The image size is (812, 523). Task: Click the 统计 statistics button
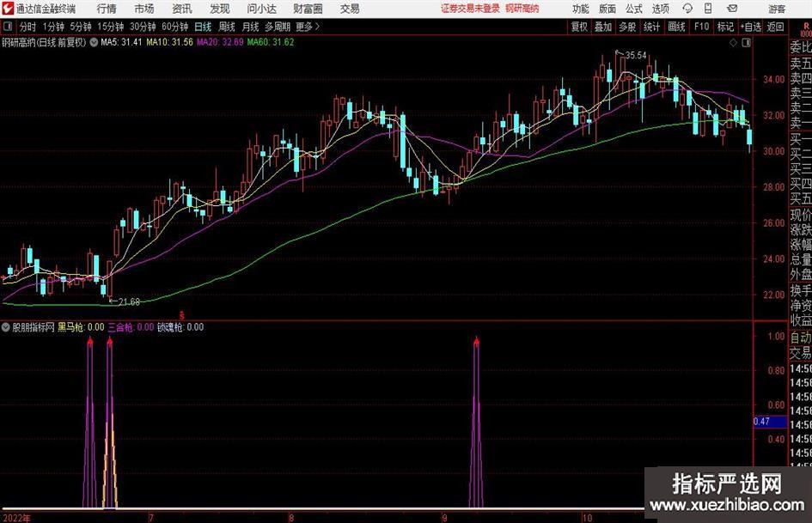point(651,27)
